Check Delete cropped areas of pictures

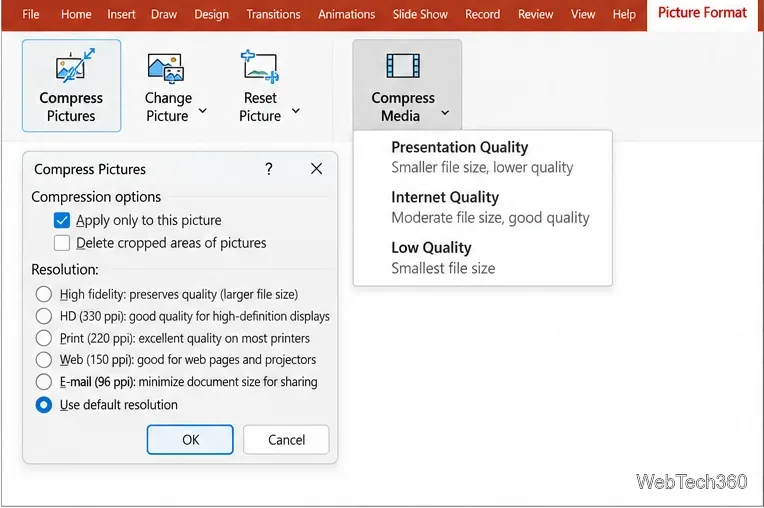(x=62, y=243)
